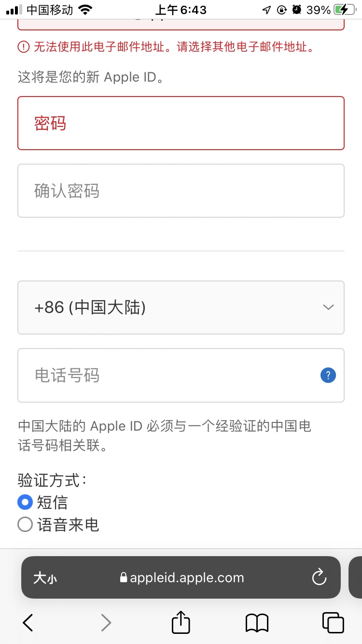Screen dimensions: 362x644
Task: Tap the Safari reload page icon
Action: click(319, 577)
